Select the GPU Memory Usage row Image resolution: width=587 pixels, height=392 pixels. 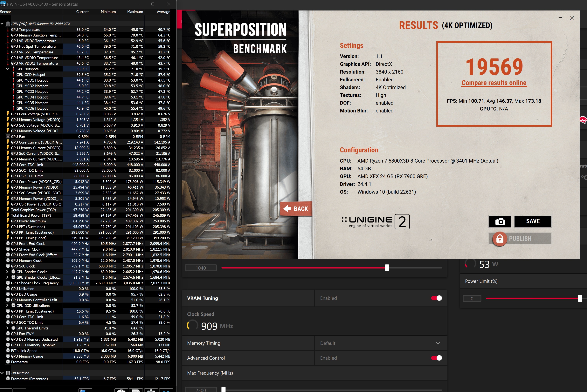[85, 356]
